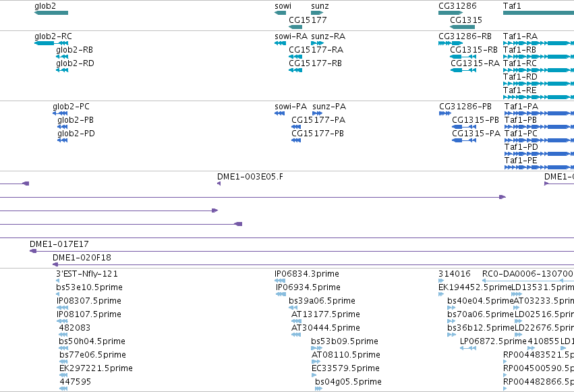
Task: Click the sunz-RA transcript
Action: coord(328,36)
